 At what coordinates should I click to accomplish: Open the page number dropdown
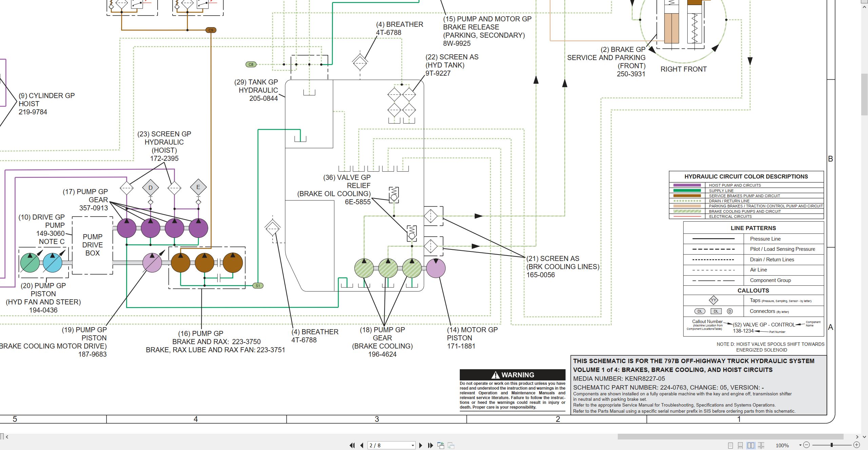point(413,445)
